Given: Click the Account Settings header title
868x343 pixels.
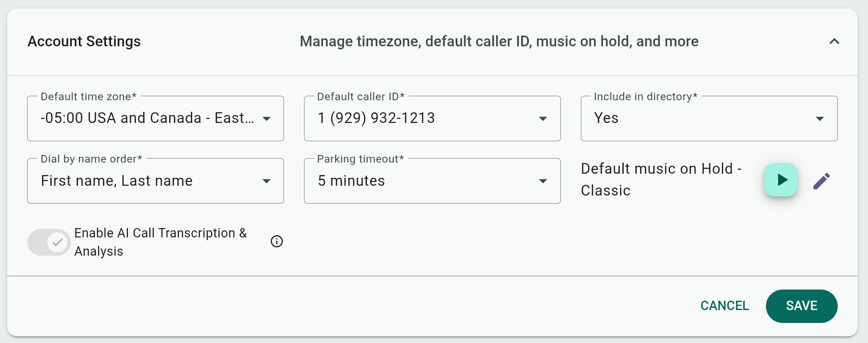Looking at the screenshot, I should click(x=84, y=41).
